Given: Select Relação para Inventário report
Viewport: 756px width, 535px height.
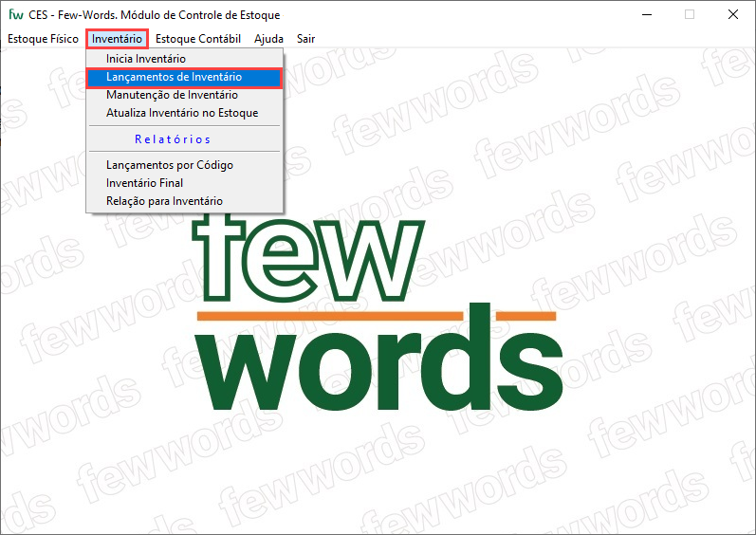Looking at the screenshot, I should (185, 201).
